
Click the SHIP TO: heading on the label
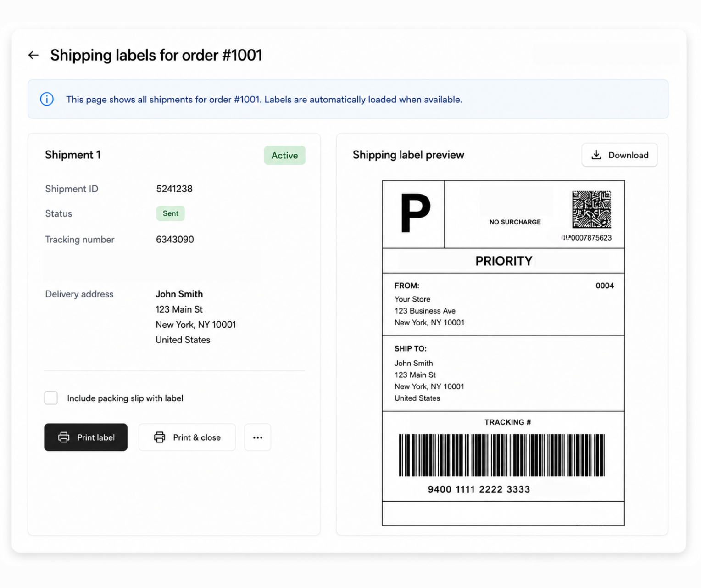tap(411, 349)
